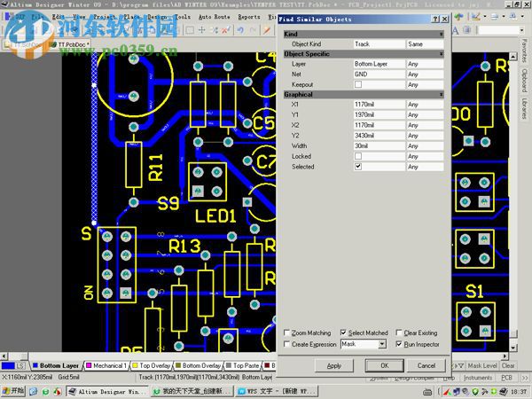Click the clear filter toolbar icon
Image resolution: width=532 pixels, height=399 pixels.
point(225,30)
